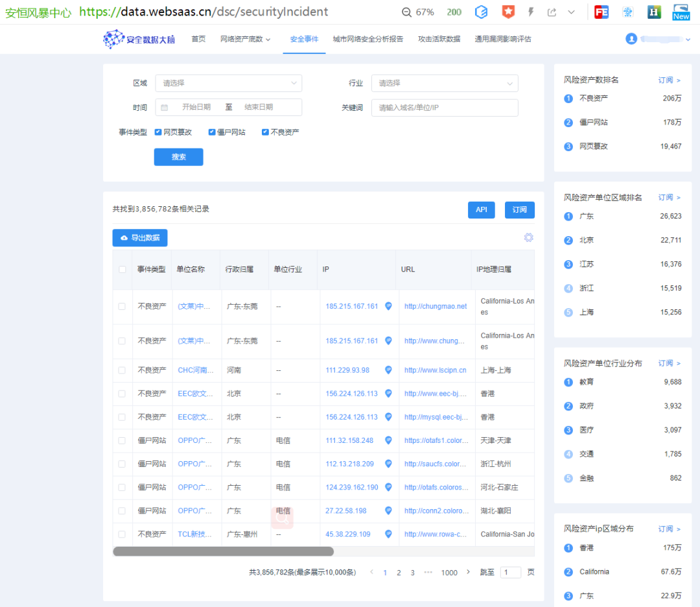
Task: Click the blue 订阅 button beside API
Action: (519, 209)
